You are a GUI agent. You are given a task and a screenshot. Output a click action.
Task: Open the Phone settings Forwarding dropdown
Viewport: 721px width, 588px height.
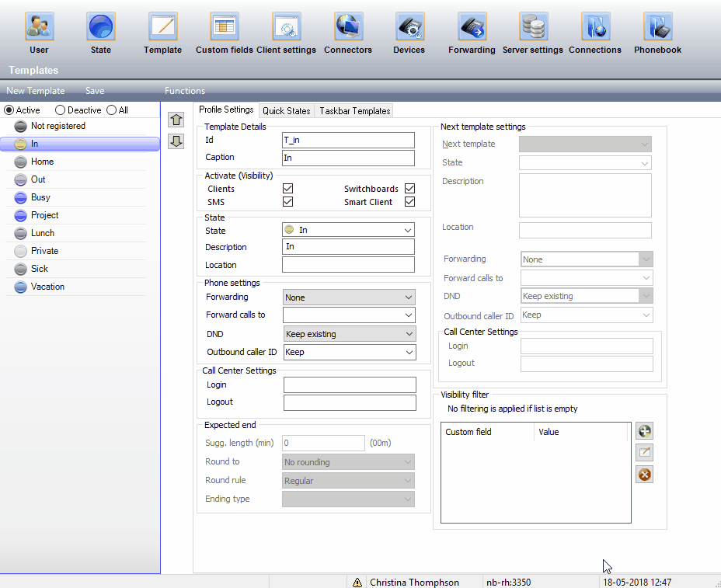[x=349, y=297]
